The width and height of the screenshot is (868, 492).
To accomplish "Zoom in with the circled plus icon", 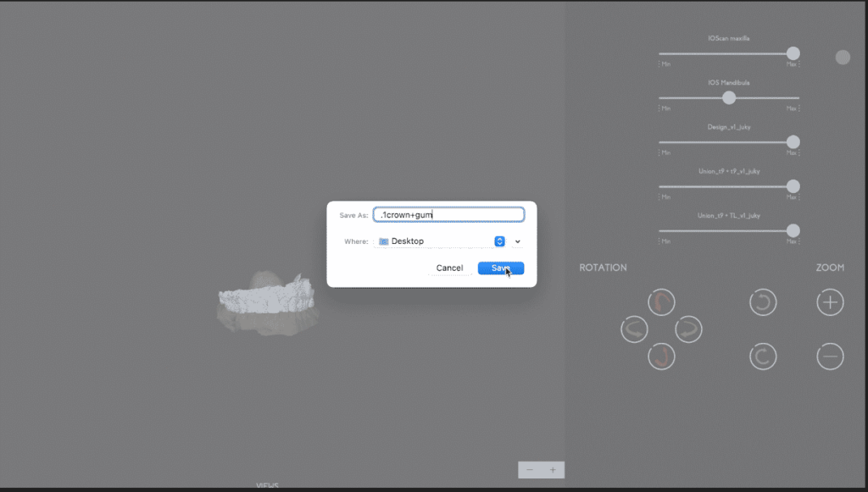I will tap(830, 302).
